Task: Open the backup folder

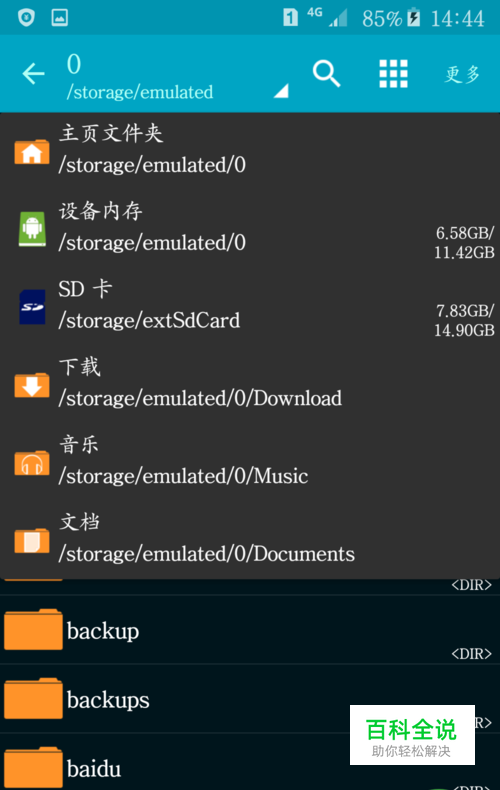Action: click(x=250, y=630)
